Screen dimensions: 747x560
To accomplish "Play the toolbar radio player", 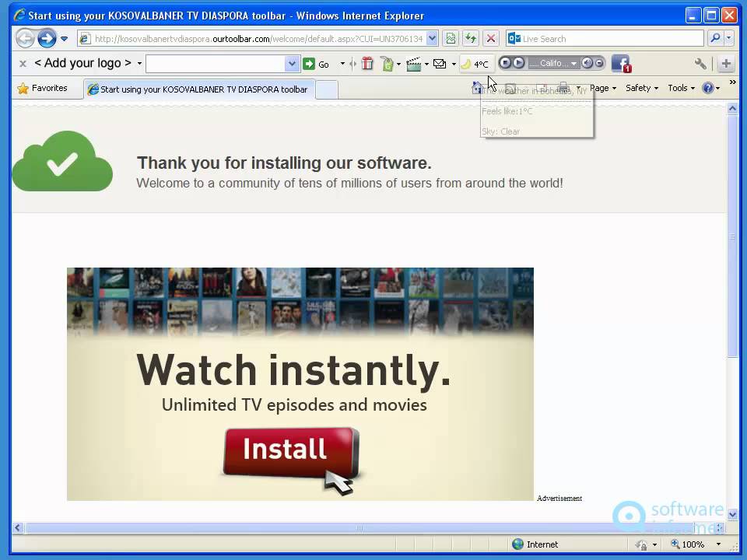I will point(519,63).
